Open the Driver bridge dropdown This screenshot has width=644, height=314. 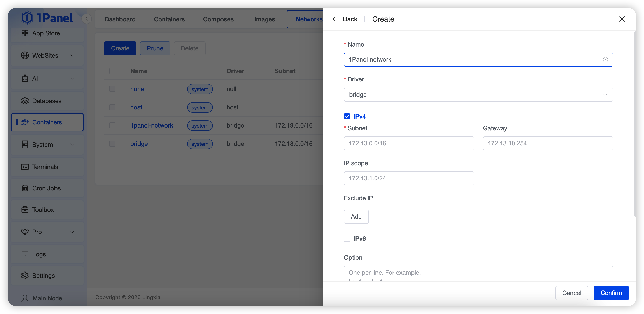(x=478, y=95)
